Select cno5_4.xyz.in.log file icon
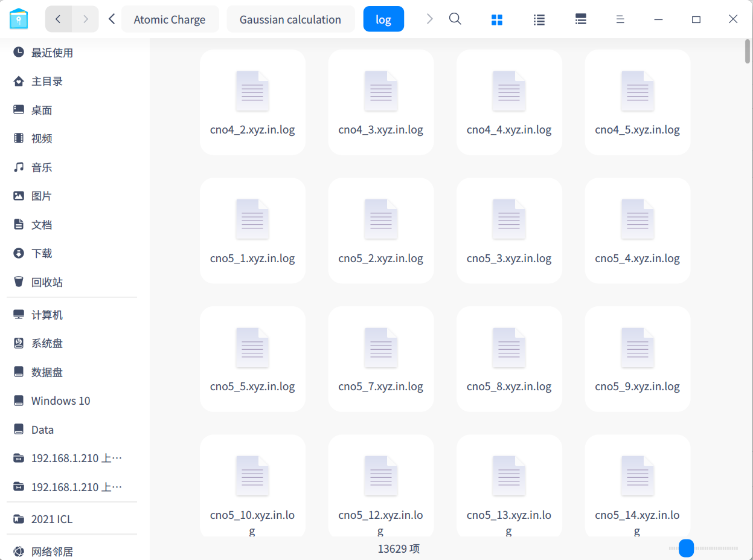The width and height of the screenshot is (753, 560). [638, 219]
